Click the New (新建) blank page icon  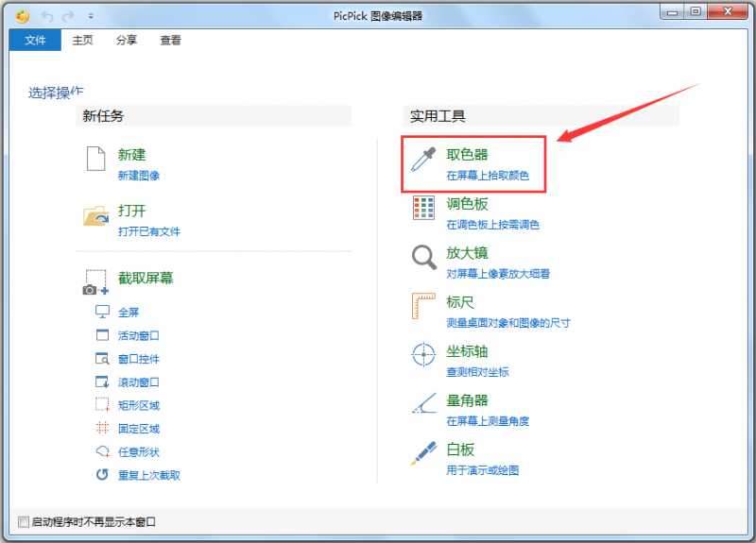(95, 160)
